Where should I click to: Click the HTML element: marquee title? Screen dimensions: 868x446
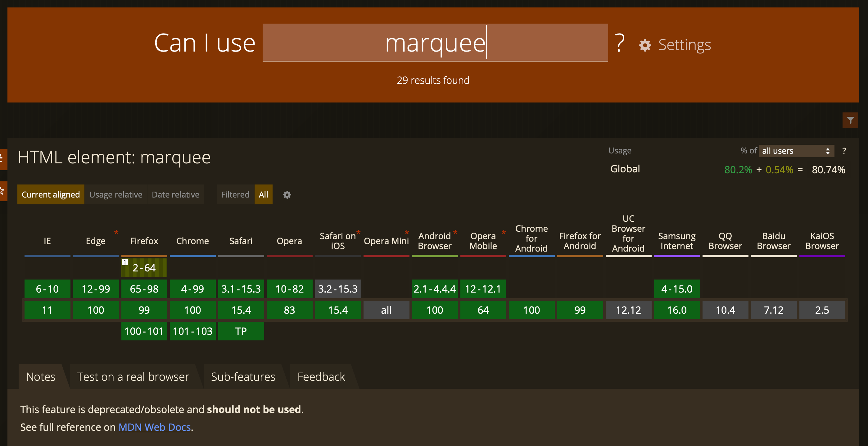114,157
